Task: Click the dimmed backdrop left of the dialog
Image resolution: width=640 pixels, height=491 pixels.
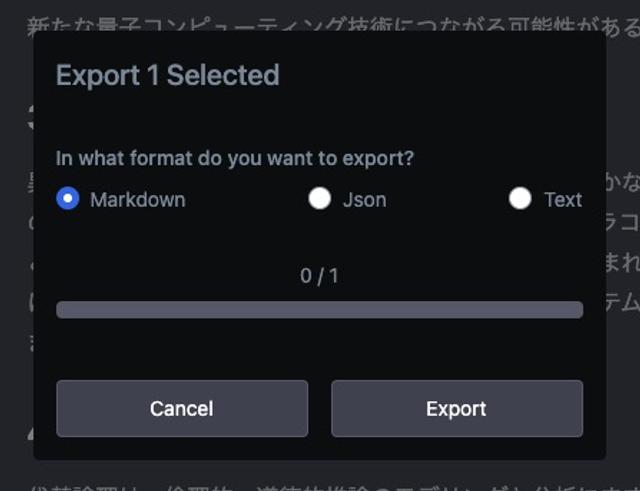Action: 16,245
